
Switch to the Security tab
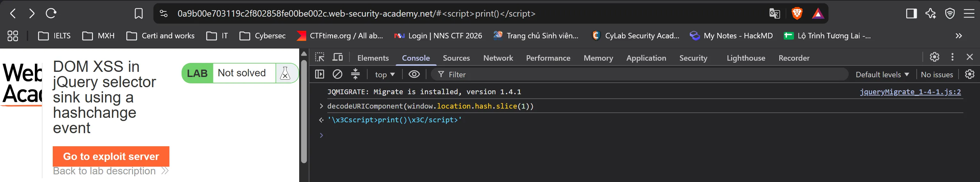point(693,58)
